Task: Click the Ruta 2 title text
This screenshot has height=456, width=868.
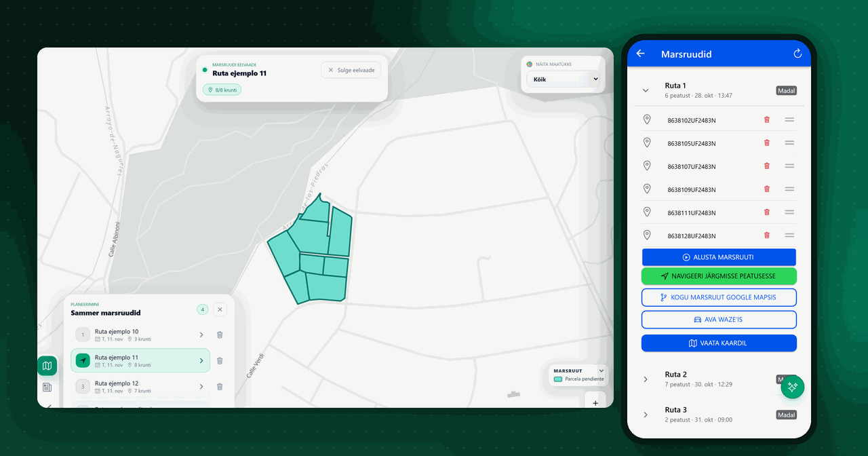Action: click(675, 375)
